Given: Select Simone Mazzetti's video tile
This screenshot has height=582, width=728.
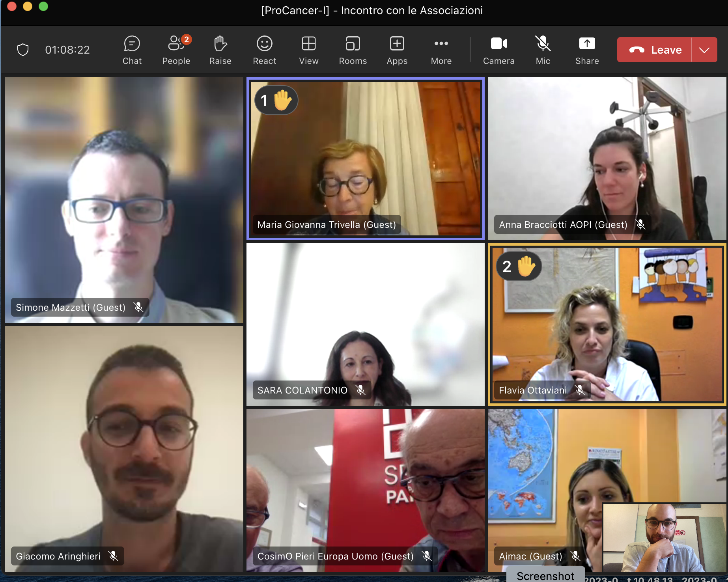Looking at the screenshot, I should [x=124, y=200].
